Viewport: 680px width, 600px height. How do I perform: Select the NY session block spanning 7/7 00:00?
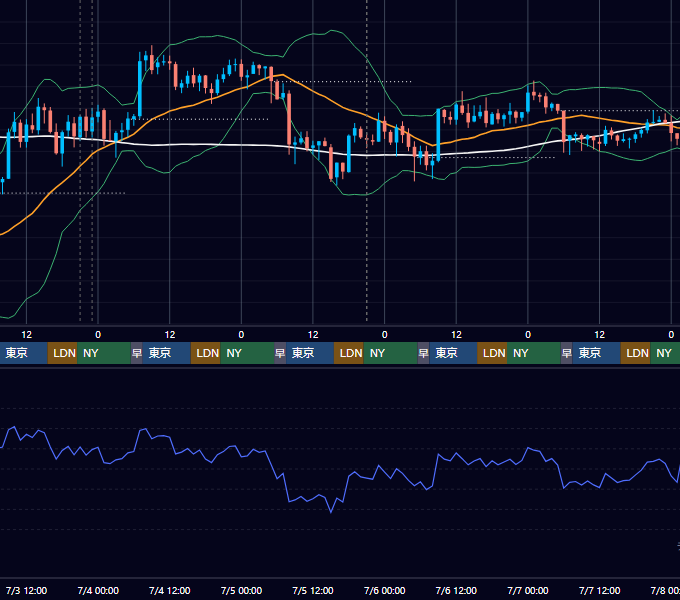pyautogui.click(x=534, y=353)
